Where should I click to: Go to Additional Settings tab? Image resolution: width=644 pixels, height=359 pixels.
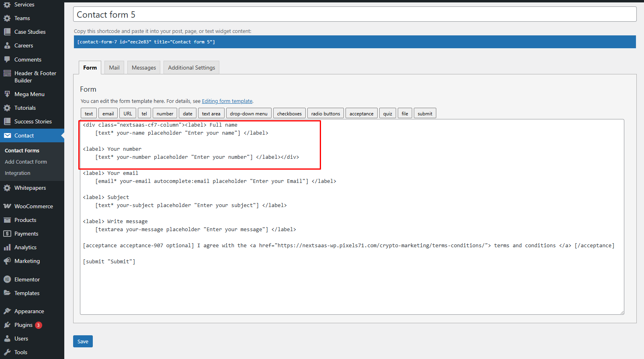[191, 68]
